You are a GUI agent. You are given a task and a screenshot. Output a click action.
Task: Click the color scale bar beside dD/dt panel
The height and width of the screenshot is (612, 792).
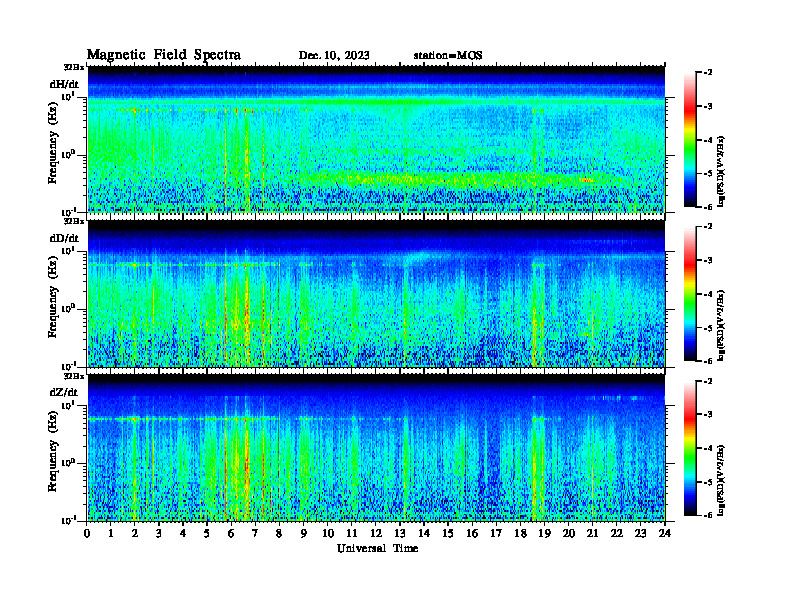coord(690,294)
